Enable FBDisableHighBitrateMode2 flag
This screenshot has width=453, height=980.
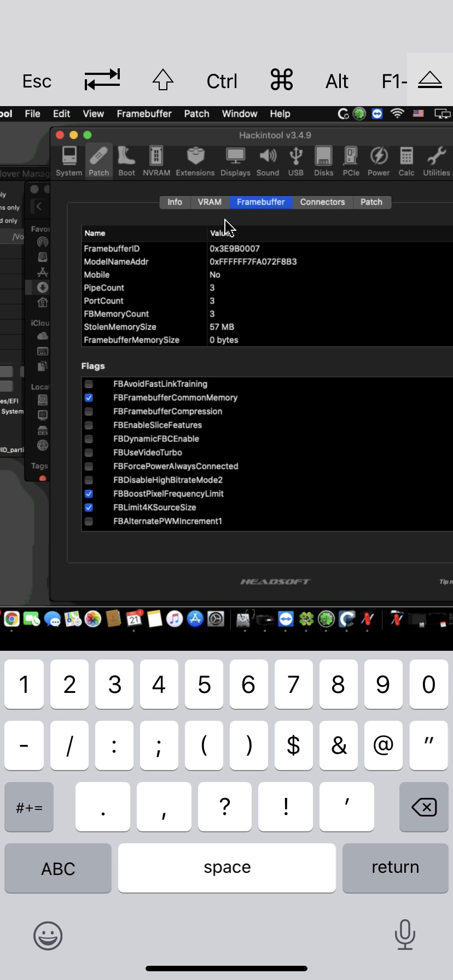(89, 480)
